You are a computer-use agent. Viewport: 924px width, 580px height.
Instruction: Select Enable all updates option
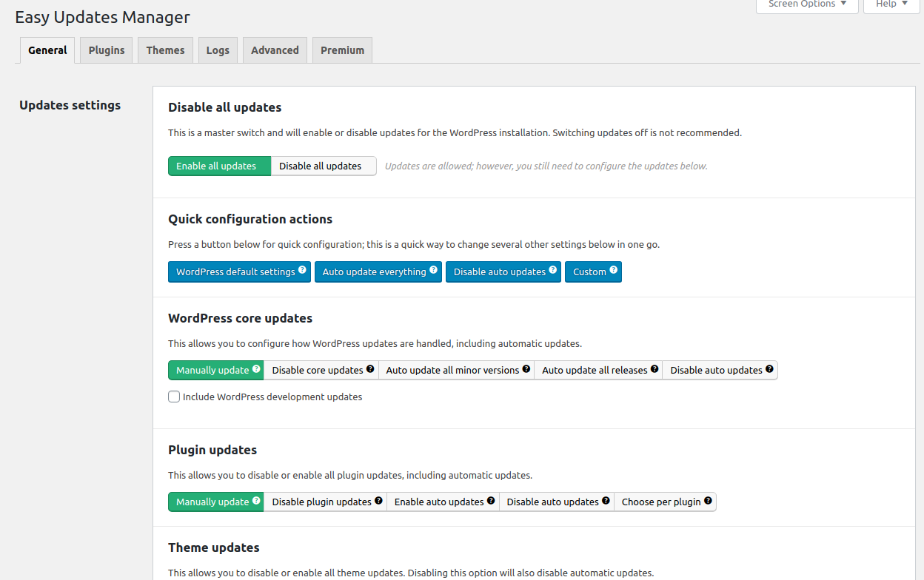tap(219, 166)
